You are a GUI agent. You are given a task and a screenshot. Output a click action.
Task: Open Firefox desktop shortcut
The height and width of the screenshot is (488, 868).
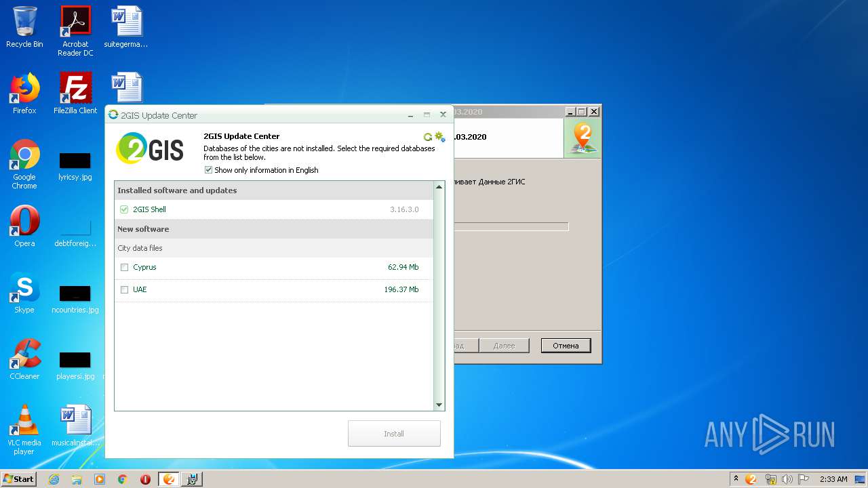click(24, 94)
